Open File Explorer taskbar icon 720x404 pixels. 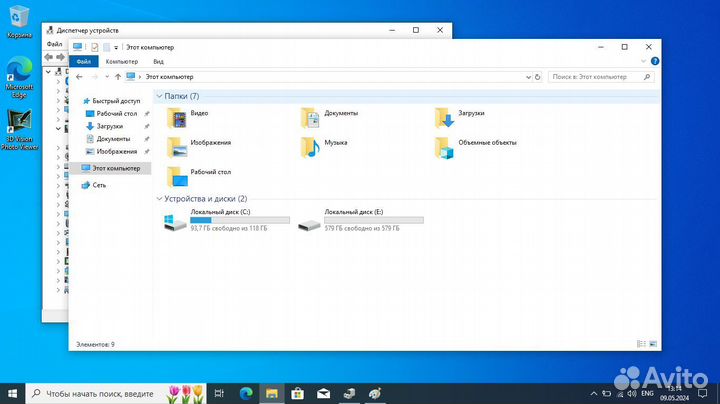pyautogui.click(x=272, y=393)
